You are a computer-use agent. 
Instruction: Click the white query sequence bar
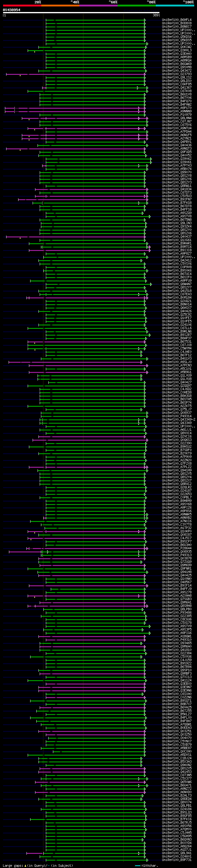tap(81, 12)
